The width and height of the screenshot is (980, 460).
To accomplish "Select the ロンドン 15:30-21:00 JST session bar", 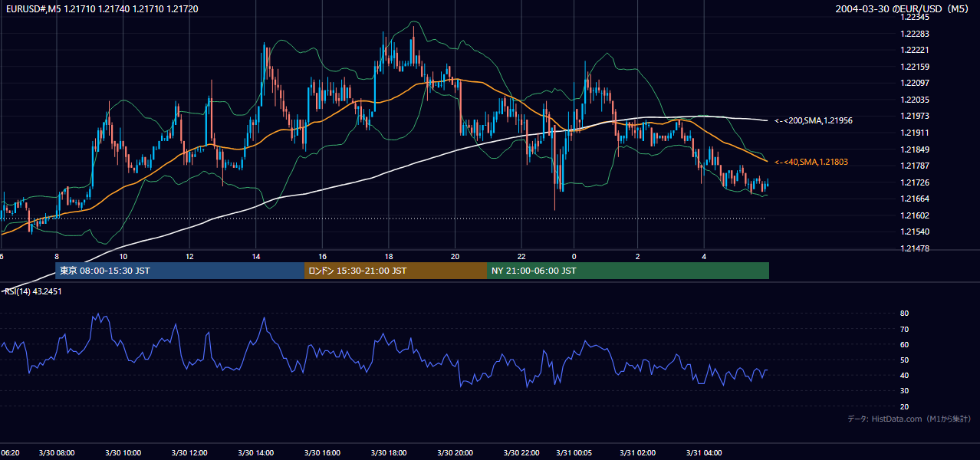I will (x=396, y=271).
